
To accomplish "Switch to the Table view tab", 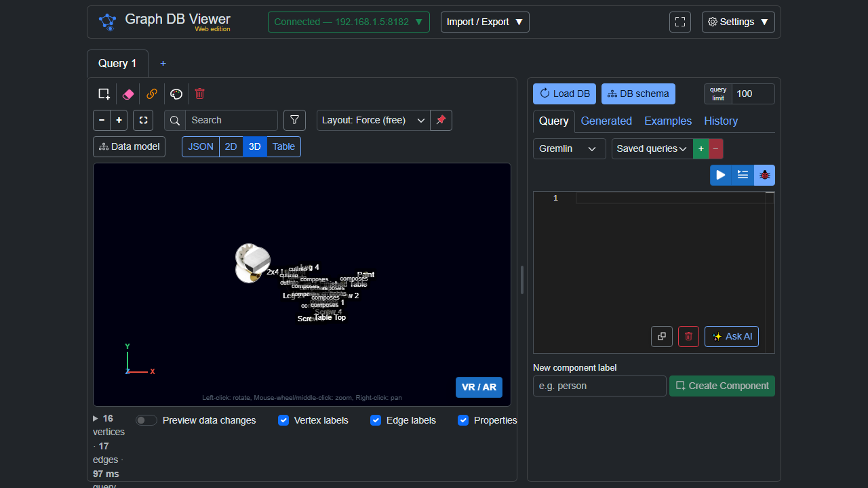I will click(x=283, y=146).
